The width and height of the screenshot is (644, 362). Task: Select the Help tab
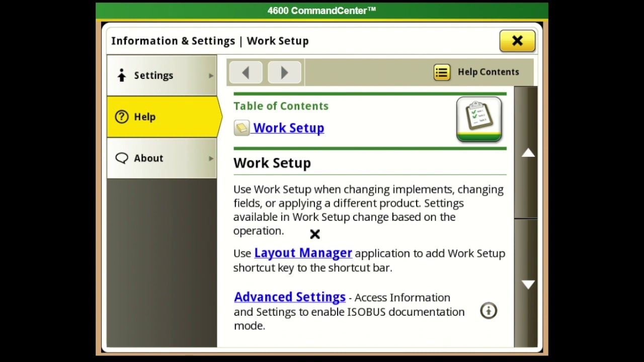pyautogui.click(x=164, y=117)
